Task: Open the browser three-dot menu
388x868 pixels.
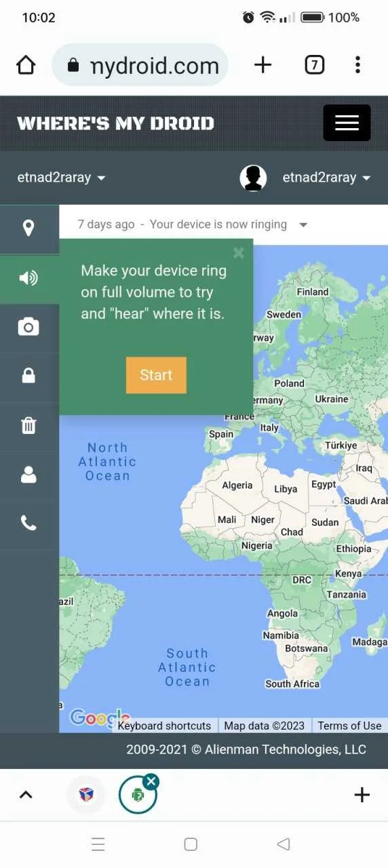Action: [x=357, y=65]
